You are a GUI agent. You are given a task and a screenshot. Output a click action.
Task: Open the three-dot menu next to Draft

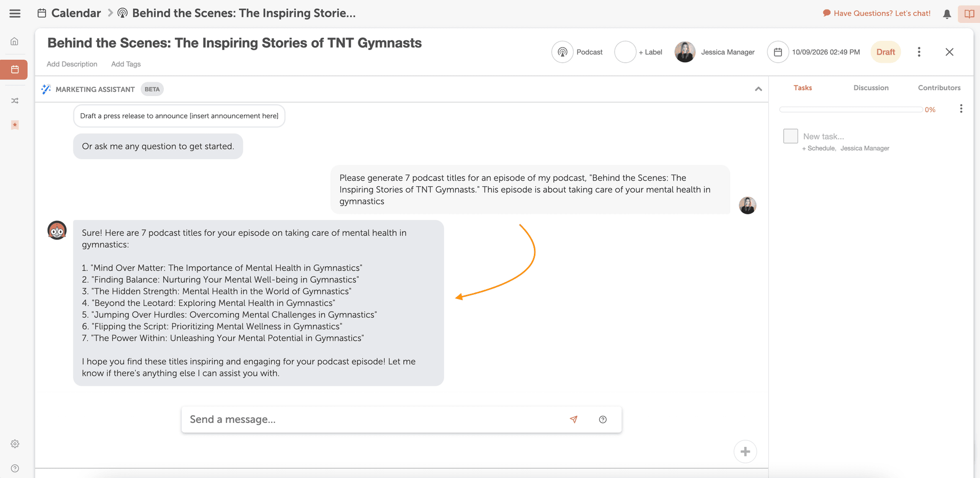click(919, 52)
